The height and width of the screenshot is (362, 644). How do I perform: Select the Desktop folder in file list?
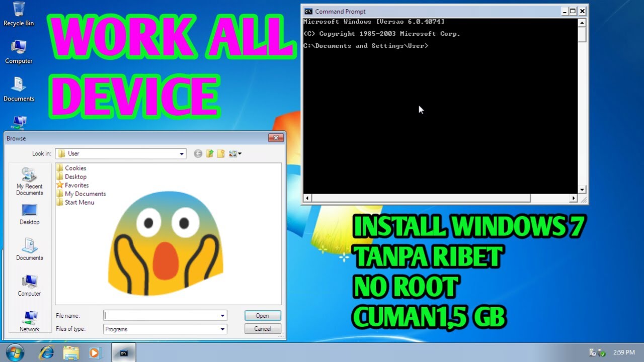click(71, 176)
